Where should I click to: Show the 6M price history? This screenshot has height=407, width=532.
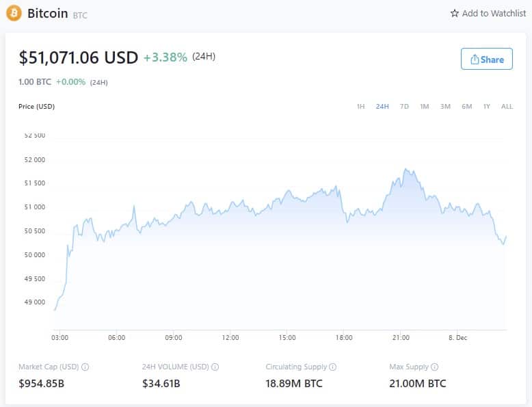(x=466, y=107)
